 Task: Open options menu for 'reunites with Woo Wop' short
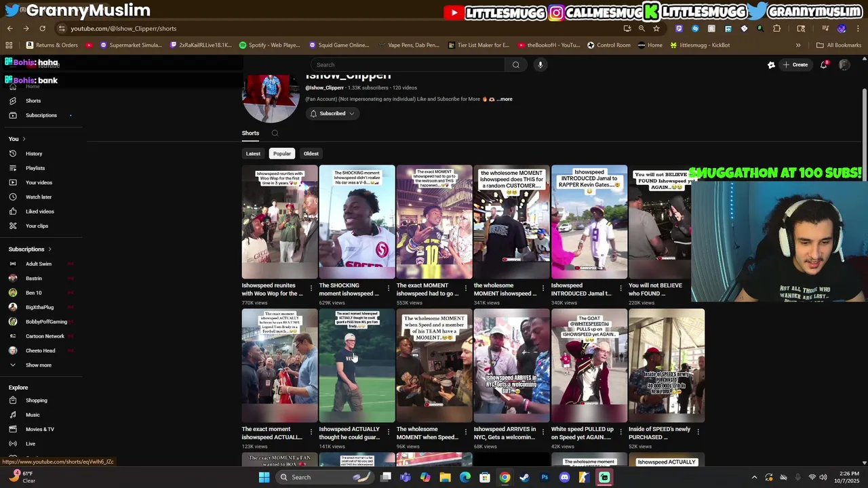pyautogui.click(x=311, y=289)
